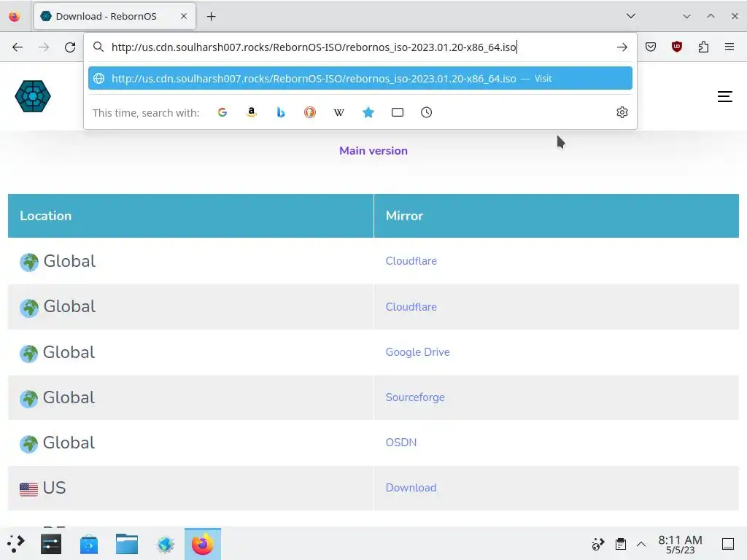747x560 pixels.
Task: Open the file manager from taskbar
Action: click(x=127, y=544)
